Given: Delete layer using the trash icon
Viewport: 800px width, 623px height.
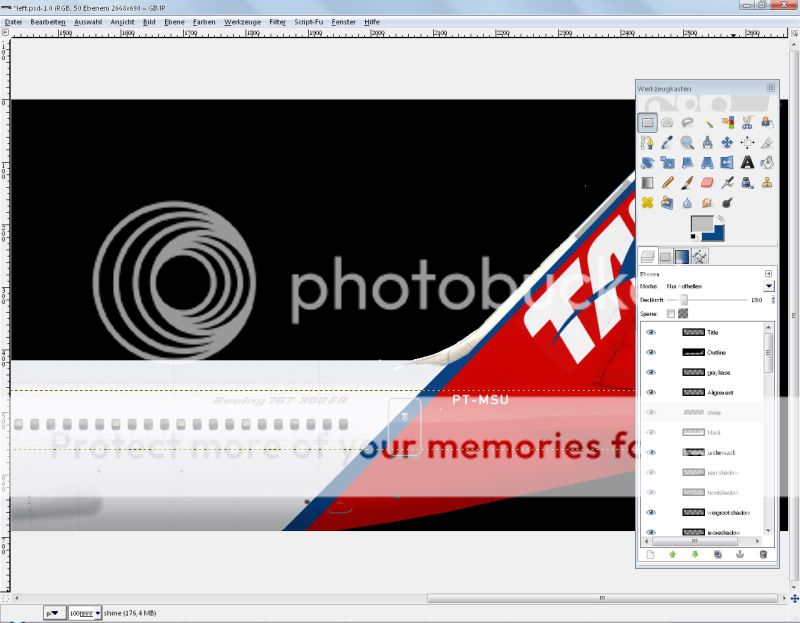Looking at the screenshot, I should [x=763, y=553].
